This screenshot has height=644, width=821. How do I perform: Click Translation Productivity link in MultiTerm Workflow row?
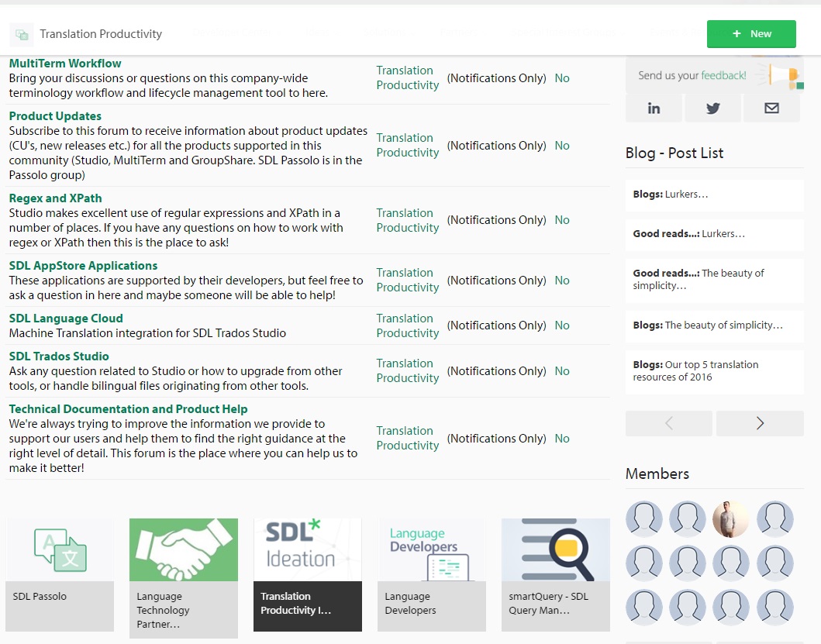tap(407, 78)
